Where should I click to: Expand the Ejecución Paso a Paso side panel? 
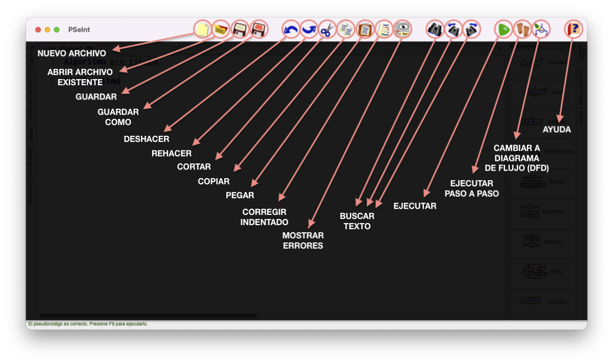click(x=581, y=92)
